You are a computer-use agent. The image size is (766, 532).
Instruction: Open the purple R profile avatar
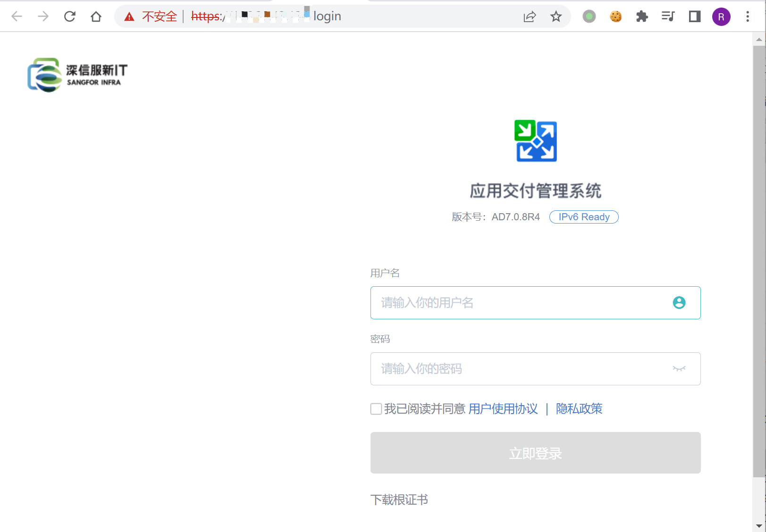(x=721, y=17)
